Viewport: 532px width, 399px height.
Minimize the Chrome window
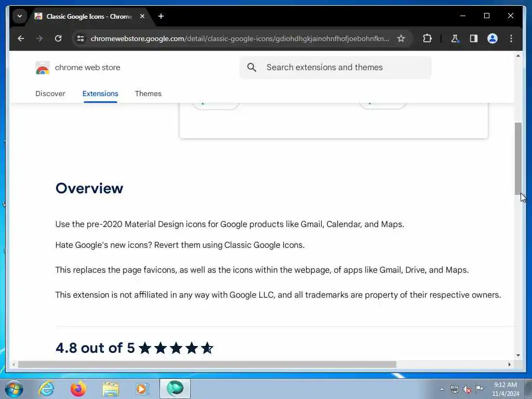pos(463,16)
